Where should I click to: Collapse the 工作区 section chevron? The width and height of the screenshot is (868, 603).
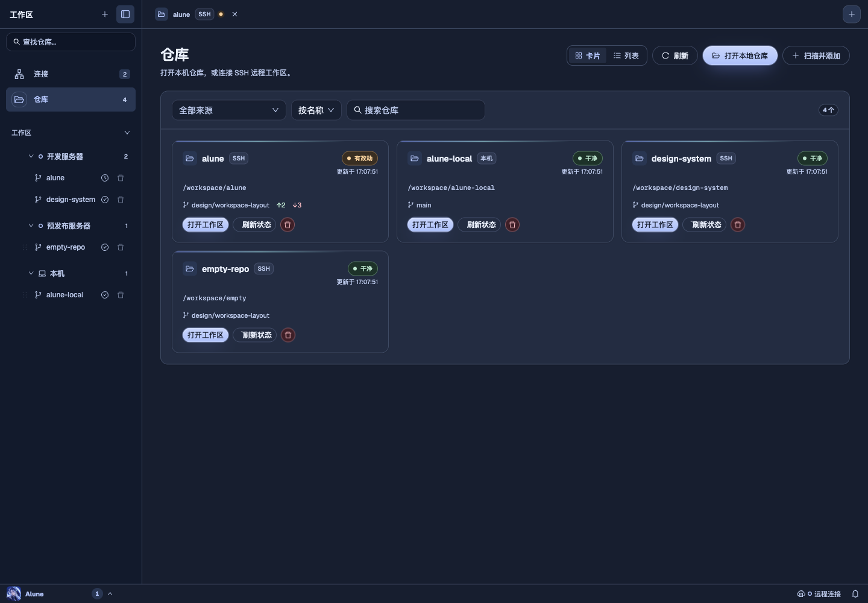click(x=127, y=133)
